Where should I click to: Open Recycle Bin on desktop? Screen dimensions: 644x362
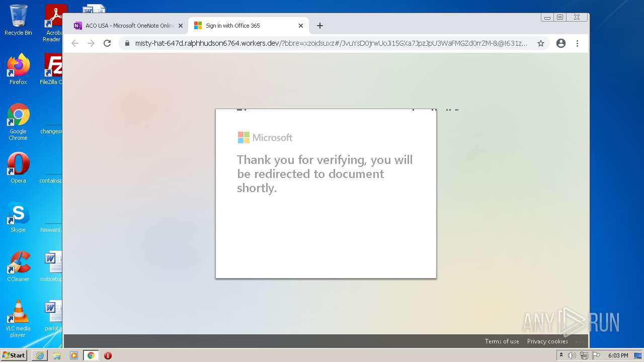point(18,20)
